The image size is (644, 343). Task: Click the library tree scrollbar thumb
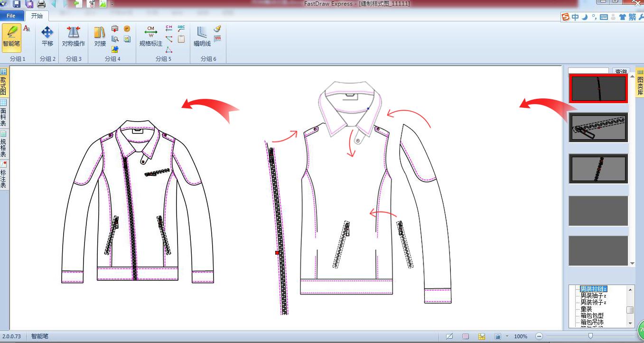pos(630,310)
